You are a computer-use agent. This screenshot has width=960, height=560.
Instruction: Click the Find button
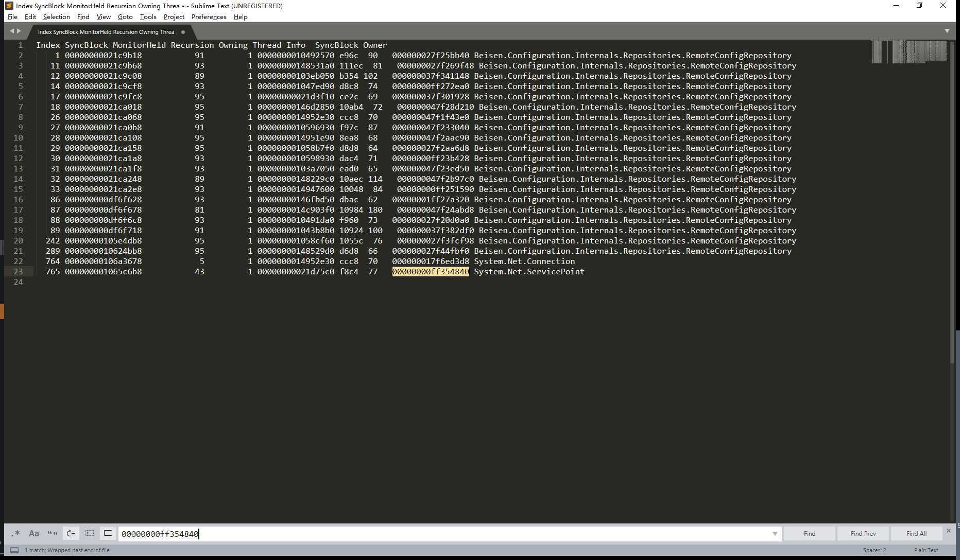tap(810, 534)
